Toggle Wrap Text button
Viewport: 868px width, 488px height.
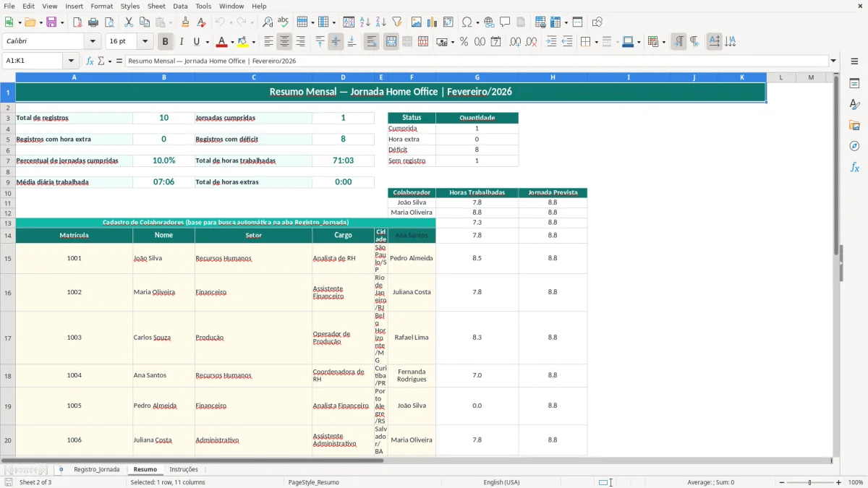[371, 42]
